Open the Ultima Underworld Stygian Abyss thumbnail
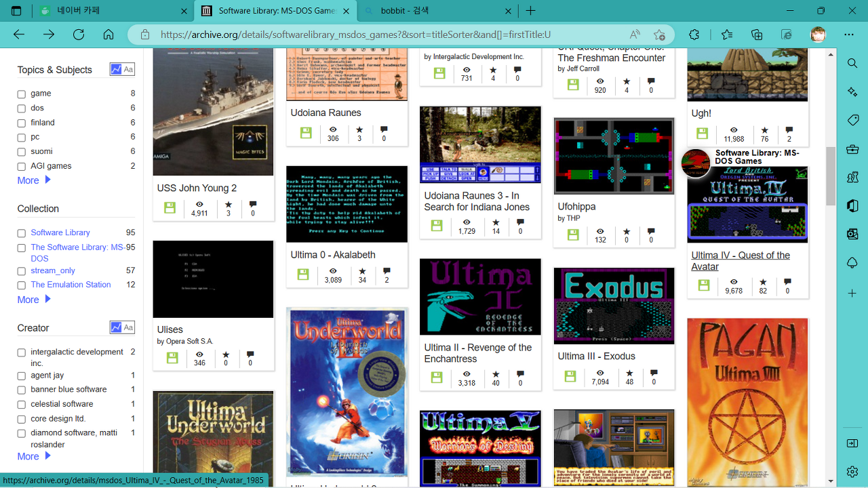This screenshot has width=868, height=488. 213,439
